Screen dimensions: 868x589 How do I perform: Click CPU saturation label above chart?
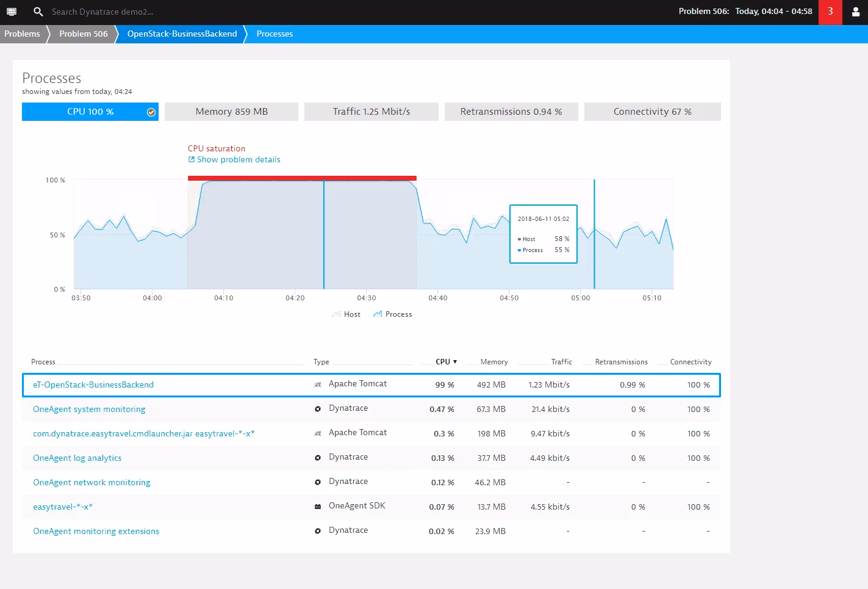[217, 148]
